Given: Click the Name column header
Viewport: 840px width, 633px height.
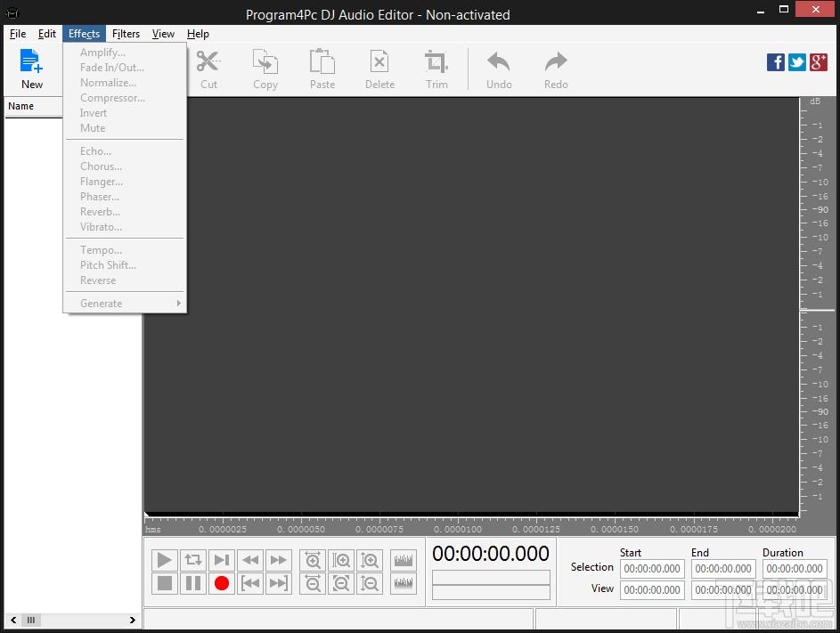Looking at the screenshot, I should (33, 106).
